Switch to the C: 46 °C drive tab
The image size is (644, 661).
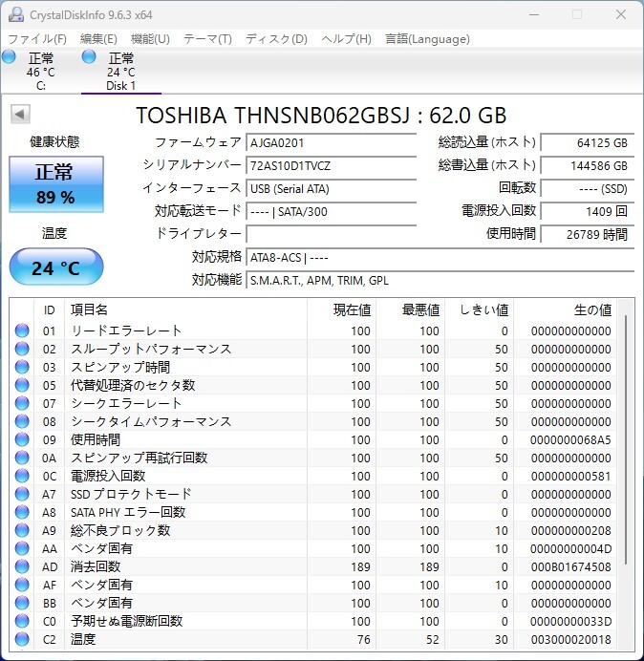tap(40, 71)
